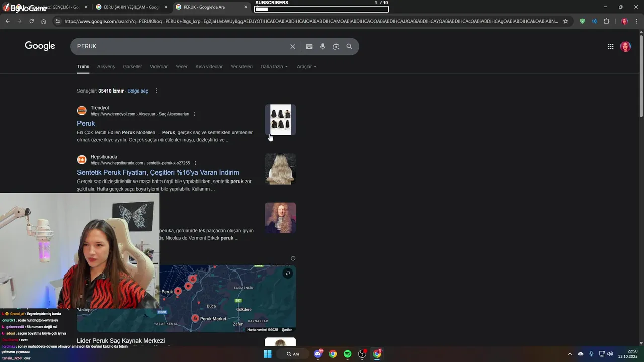Open the Hepsiburada blonde wig thumbnail
This screenshot has height=362, width=644.
[280, 169]
